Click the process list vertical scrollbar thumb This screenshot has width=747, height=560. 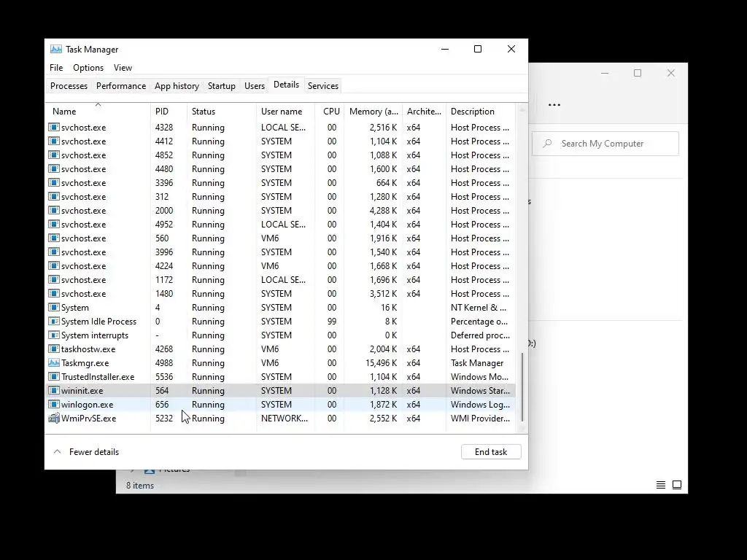pyautogui.click(x=522, y=387)
